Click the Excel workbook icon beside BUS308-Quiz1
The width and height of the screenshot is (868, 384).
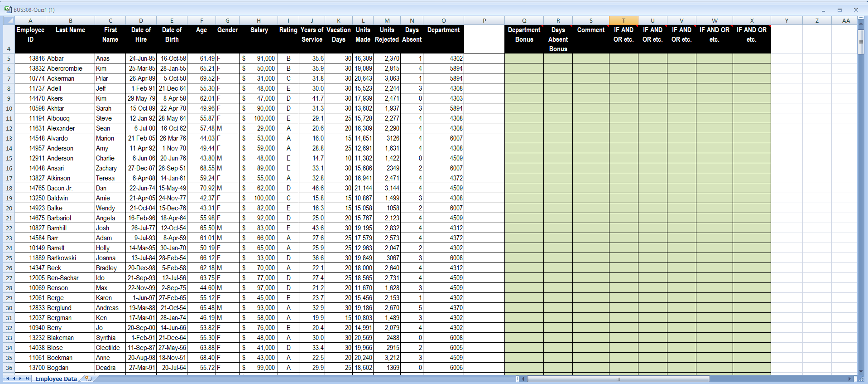pyautogui.click(x=8, y=9)
